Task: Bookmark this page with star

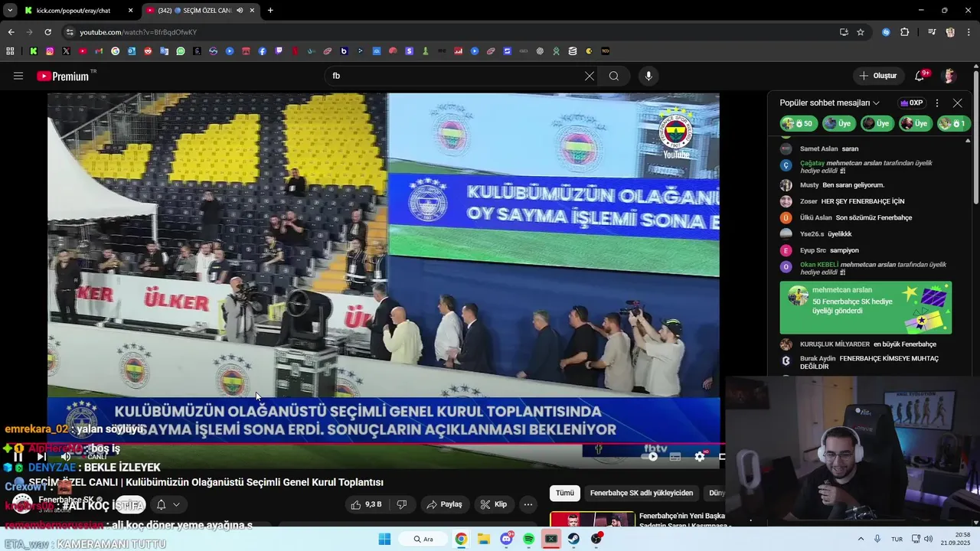Action: [x=861, y=32]
